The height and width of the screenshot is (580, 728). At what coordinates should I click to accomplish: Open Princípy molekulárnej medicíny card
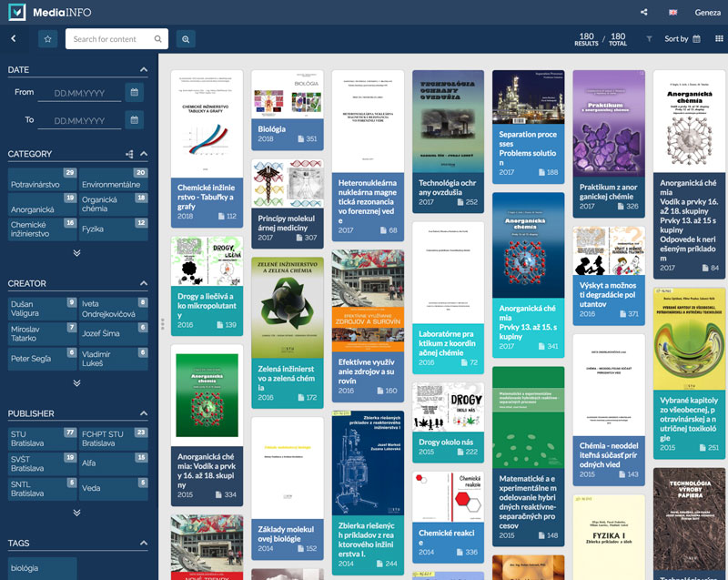point(288,204)
